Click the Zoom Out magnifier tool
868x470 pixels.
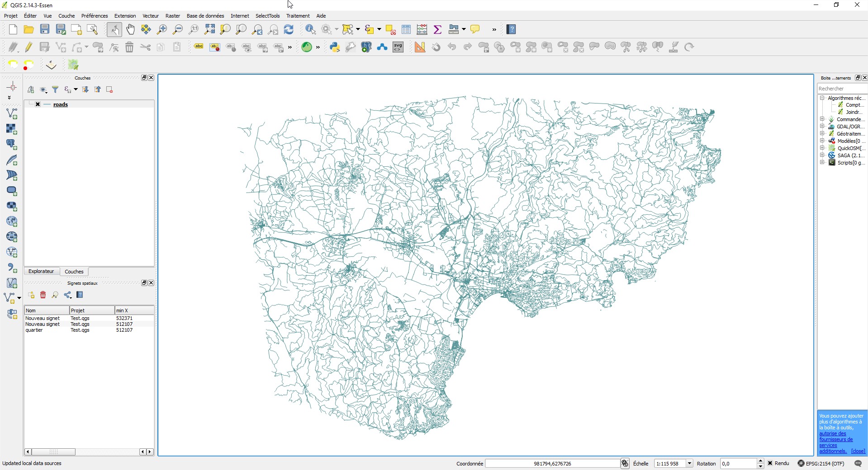(178, 29)
